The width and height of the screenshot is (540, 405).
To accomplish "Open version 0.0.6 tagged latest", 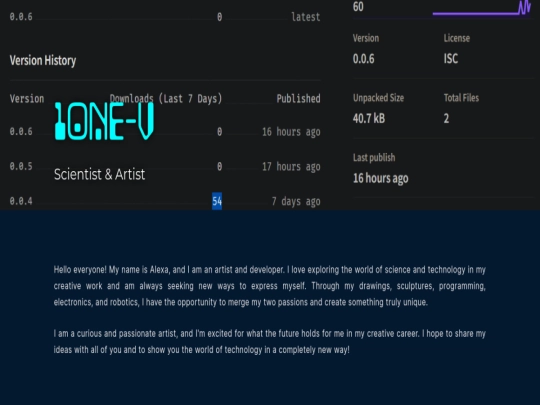I will 21,17.
